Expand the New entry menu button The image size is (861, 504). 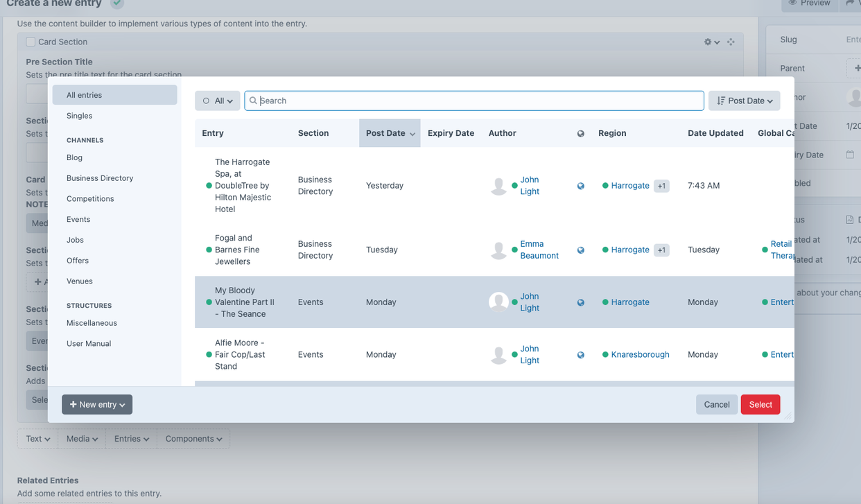(x=97, y=405)
